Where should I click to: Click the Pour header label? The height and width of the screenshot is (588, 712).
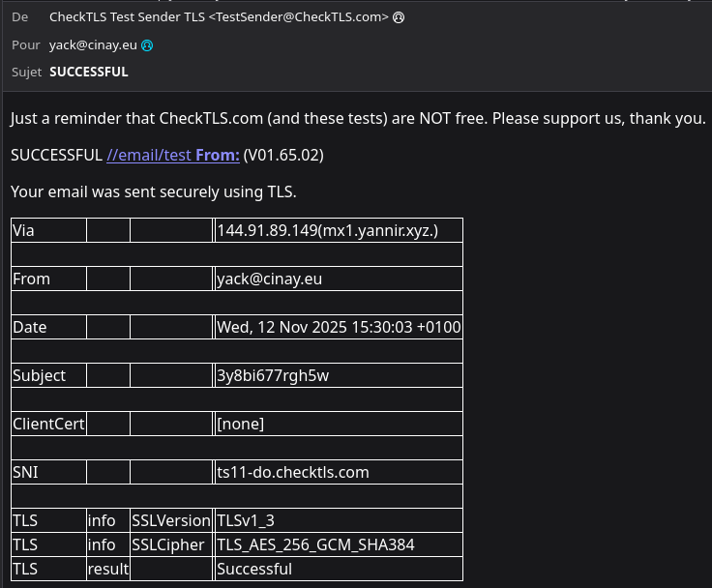point(26,45)
